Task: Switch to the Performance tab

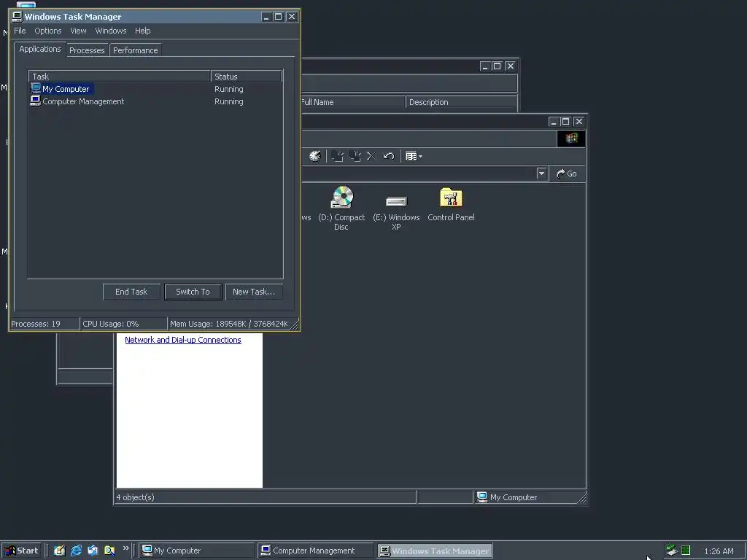Action: (135, 50)
